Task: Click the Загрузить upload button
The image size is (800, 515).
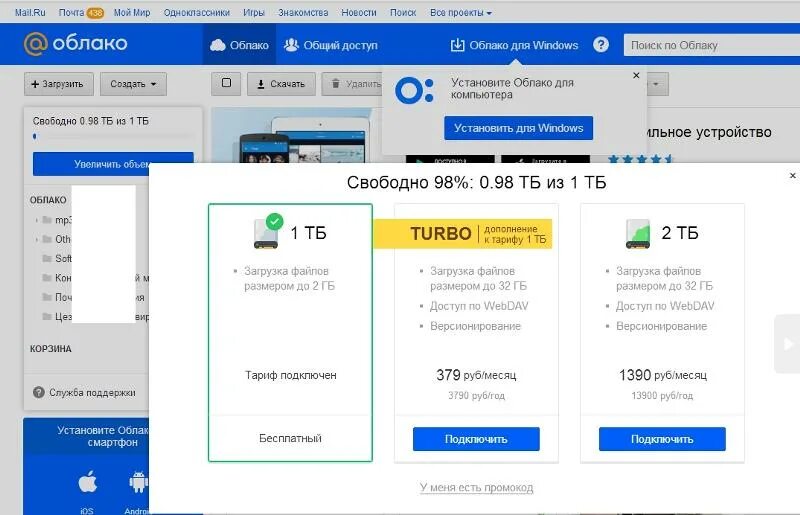Action: (x=58, y=84)
